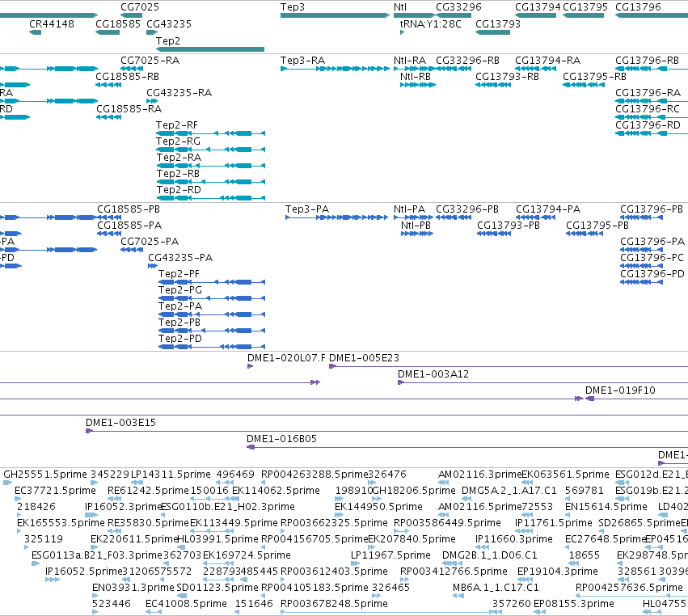Screen dimensions: 688x616
Task: Click the Ntl-RB transcript label
Action: click(416, 76)
